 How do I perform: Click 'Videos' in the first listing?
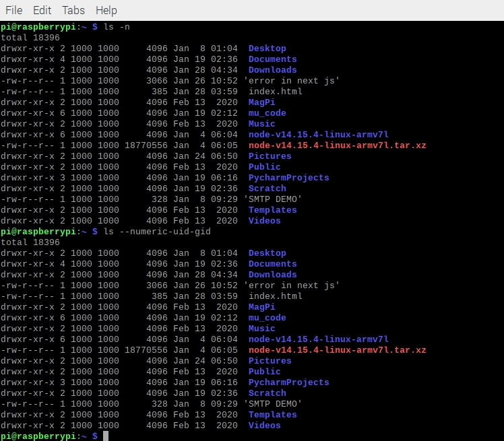(265, 221)
